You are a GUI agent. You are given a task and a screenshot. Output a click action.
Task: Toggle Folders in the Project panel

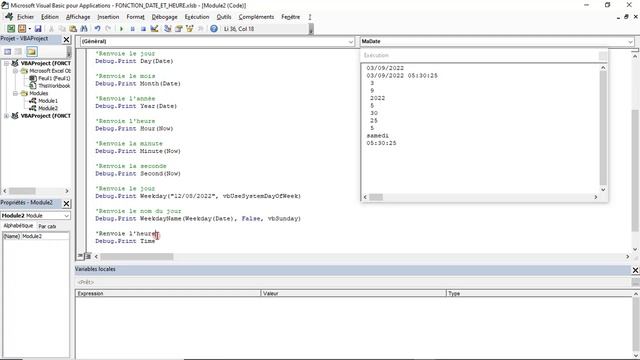coord(31,51)
